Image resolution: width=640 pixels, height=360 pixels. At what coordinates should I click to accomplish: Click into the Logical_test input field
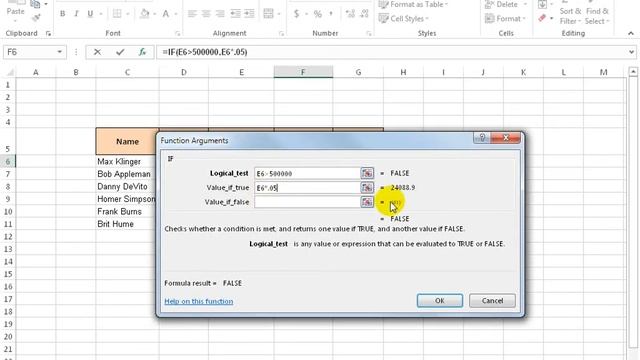[307, 173]
